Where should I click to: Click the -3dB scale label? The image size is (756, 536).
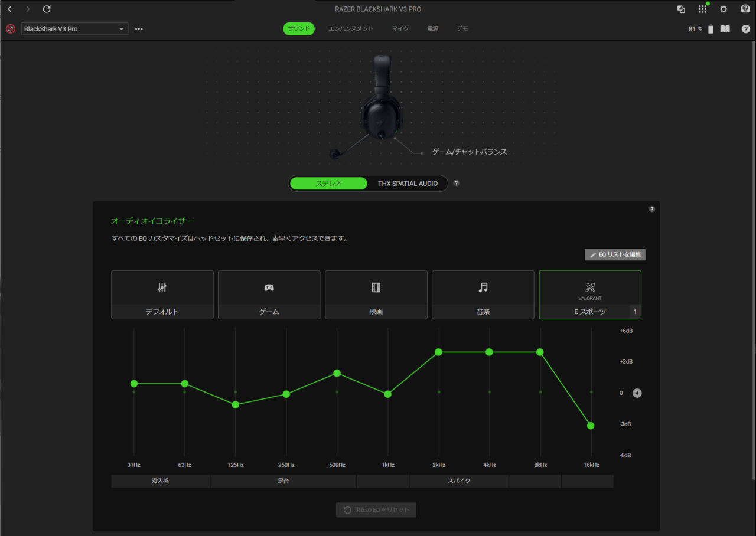tap(625, 424)
